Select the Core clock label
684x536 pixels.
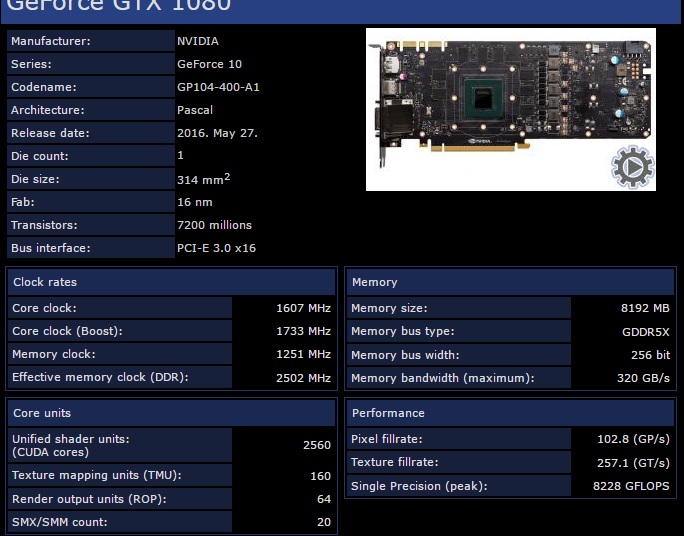click(x=44, y=308)
